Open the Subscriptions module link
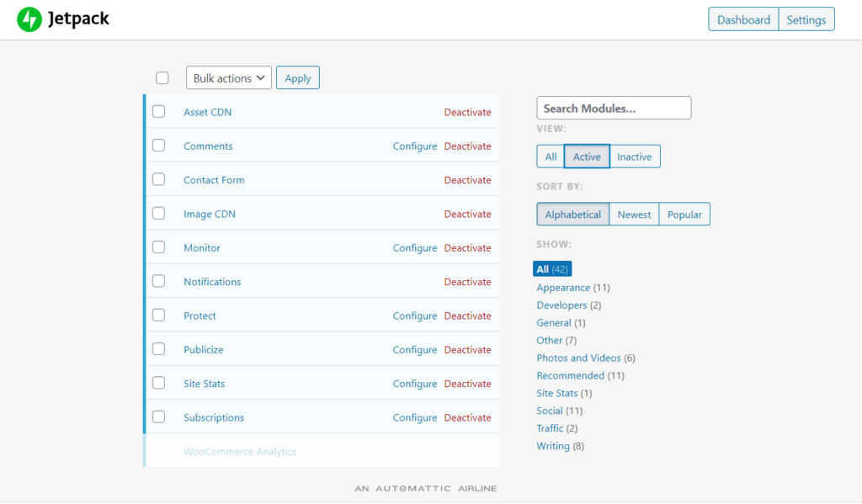Viewport: 862px width, 504px height. point(213,417)
